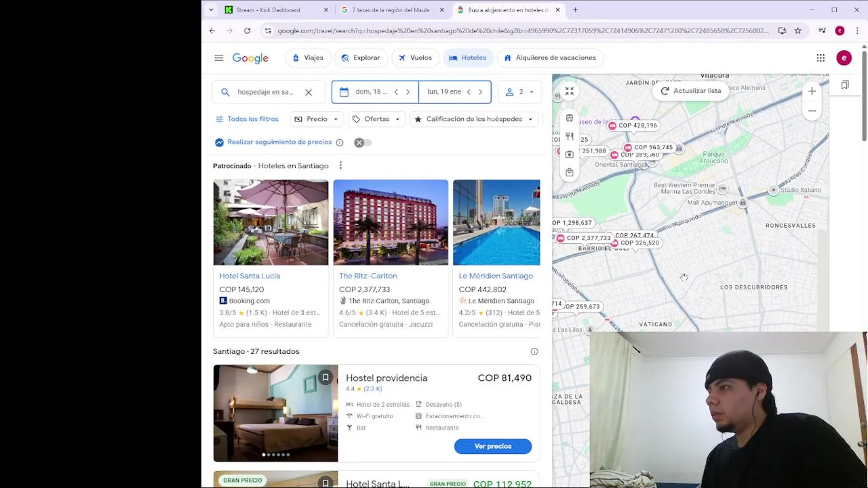Open saved items bookmark icon beside map
Image resolution: width=868 pixels, height=488 pixels.
pos(845,85)
